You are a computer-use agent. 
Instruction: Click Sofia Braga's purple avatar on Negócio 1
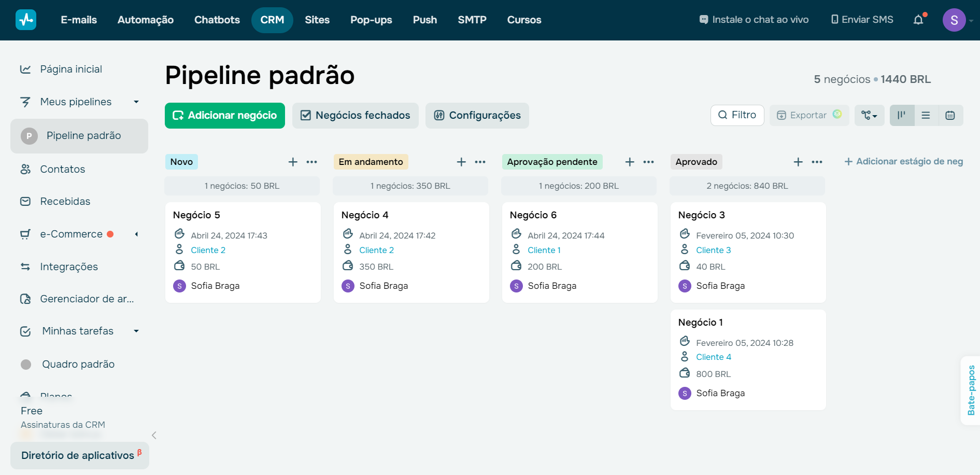(684, 393)
